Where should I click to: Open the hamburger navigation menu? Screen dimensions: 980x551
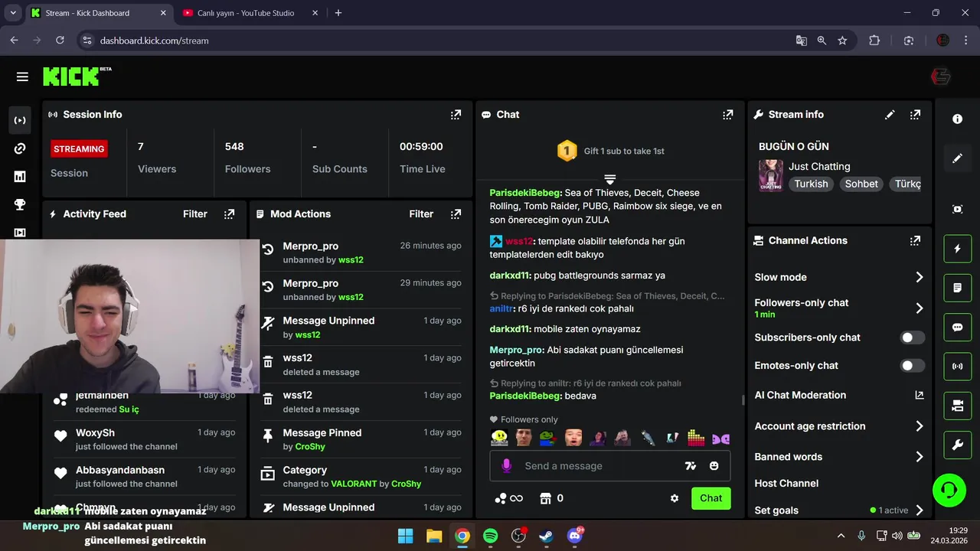22,77
